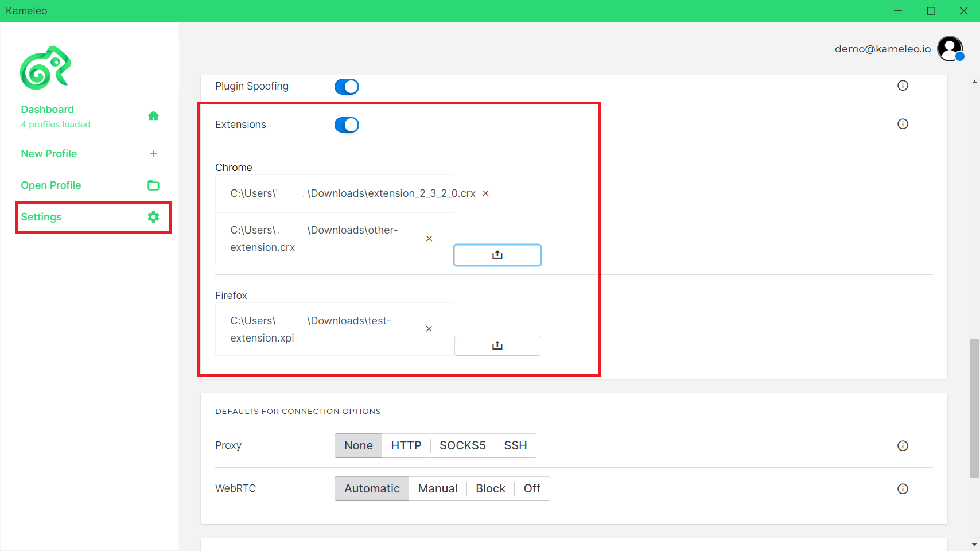This screenshot has height=551, width=980.
Task: Show info for Proxy default
Action: tap(903, 446)
